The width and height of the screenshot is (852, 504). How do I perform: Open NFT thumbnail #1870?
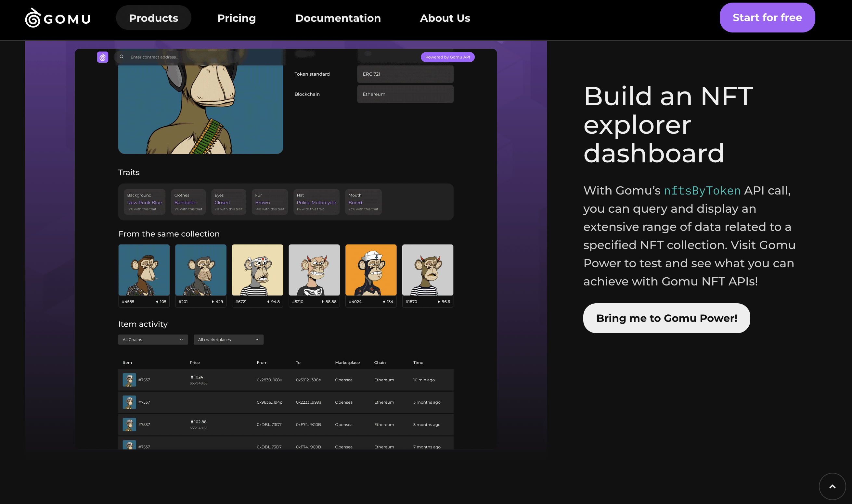428,270
